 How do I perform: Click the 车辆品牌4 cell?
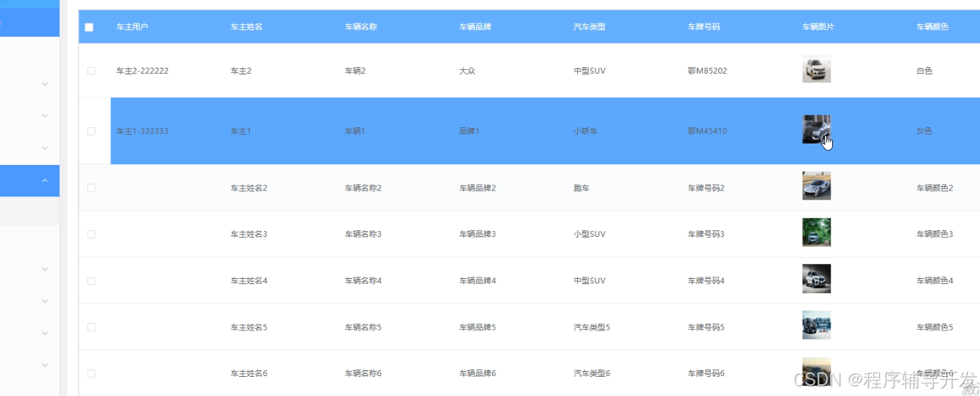(x=477, y=280)
